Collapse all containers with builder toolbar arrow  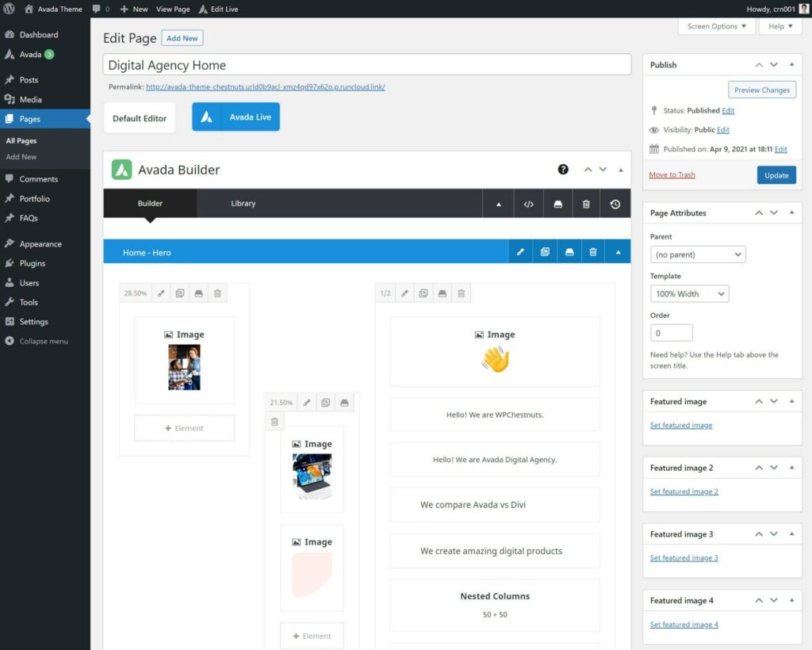[499, 204]
